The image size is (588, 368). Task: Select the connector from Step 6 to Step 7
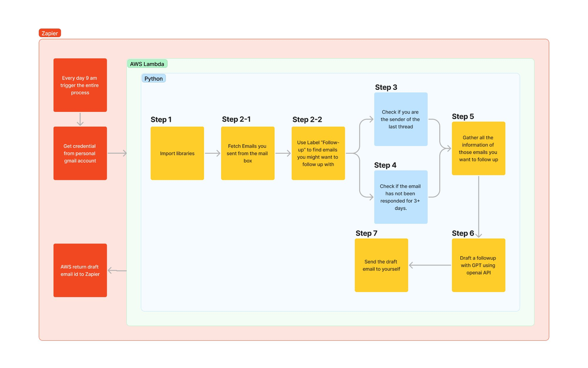click(430, 265)
